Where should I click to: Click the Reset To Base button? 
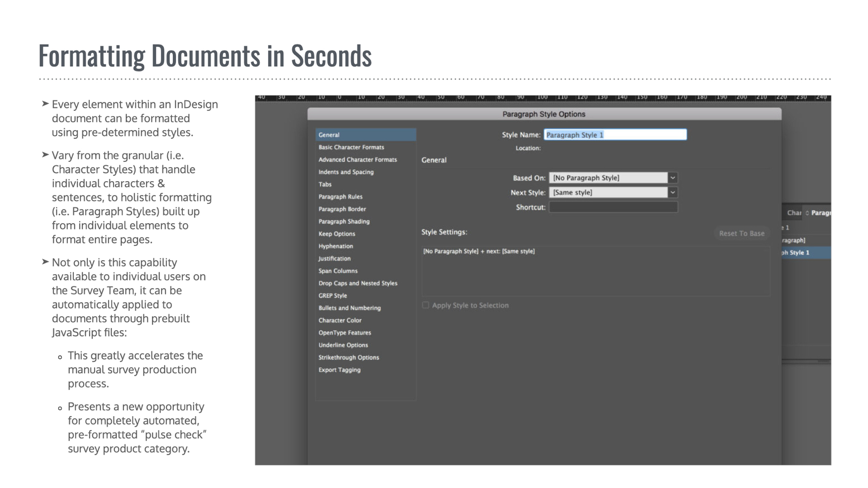[741, 233]
